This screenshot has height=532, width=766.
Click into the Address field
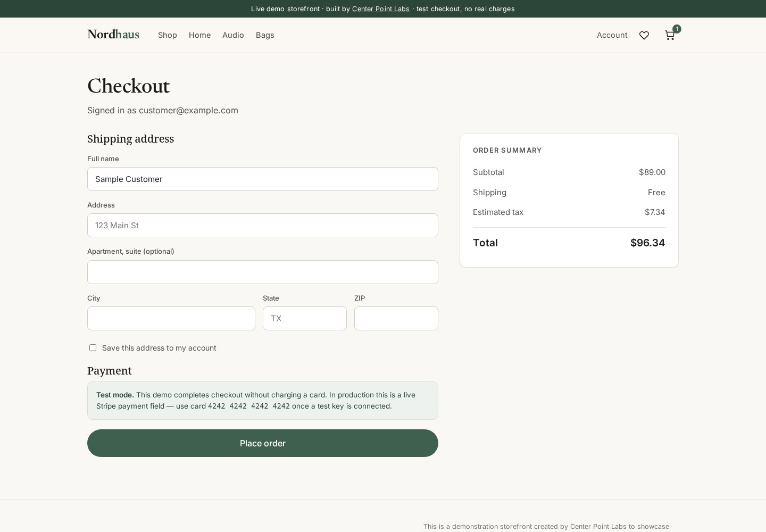[x=263, y=225]
